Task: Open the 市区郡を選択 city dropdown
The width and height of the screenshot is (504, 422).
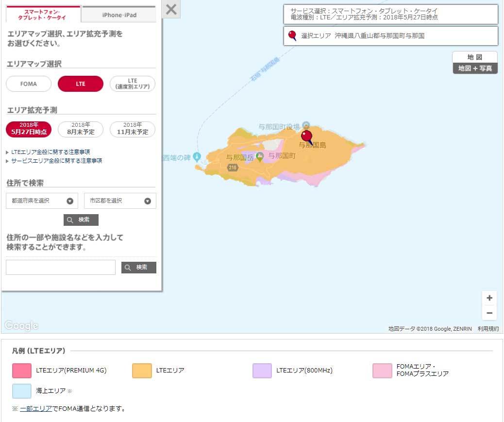Action: pos(120,201)
